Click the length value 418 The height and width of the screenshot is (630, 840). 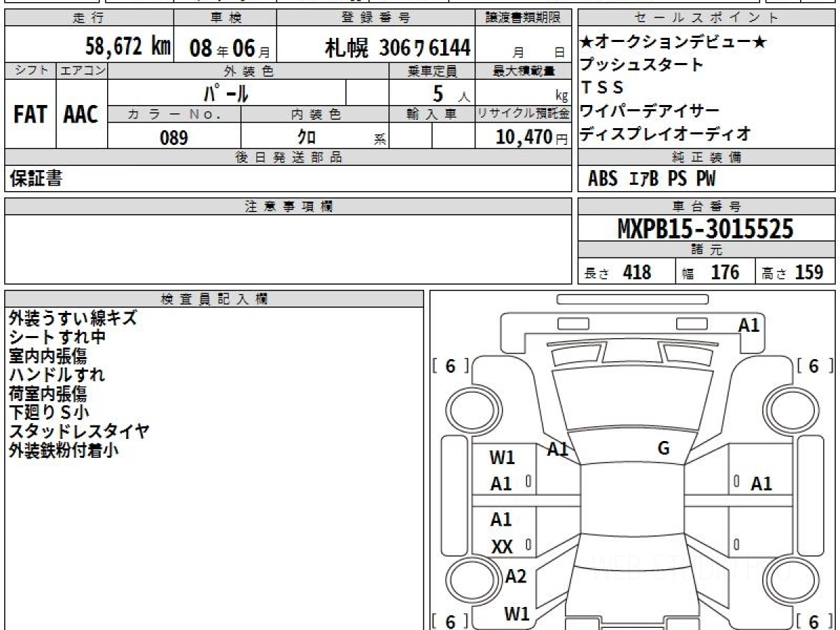637,272
